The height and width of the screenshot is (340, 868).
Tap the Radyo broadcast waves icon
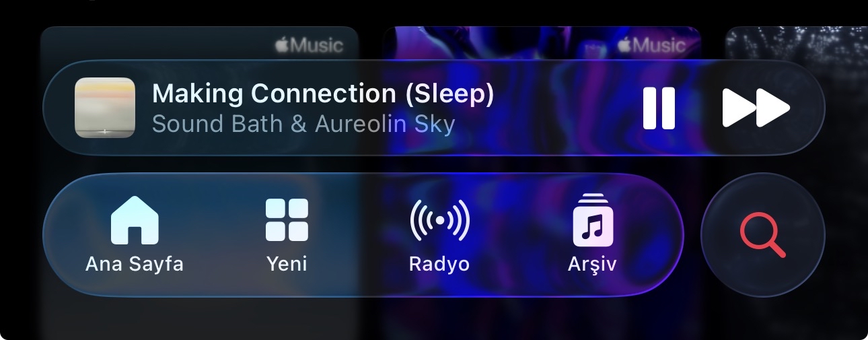click(x=439, y=219)
